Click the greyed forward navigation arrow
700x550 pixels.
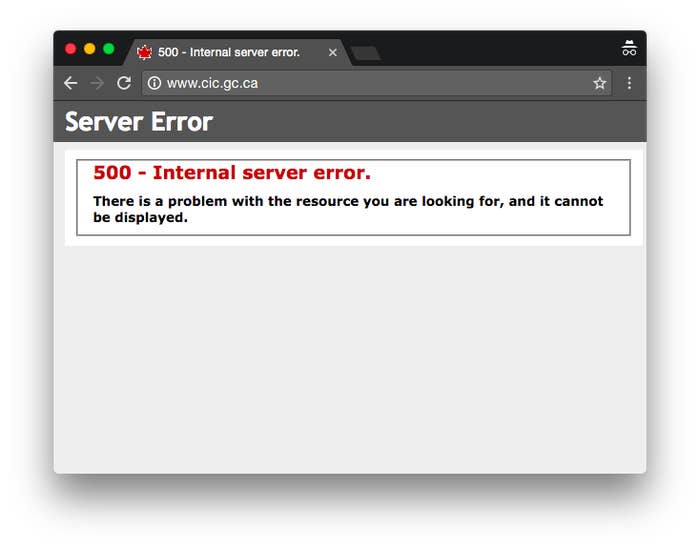coord(97,83)
